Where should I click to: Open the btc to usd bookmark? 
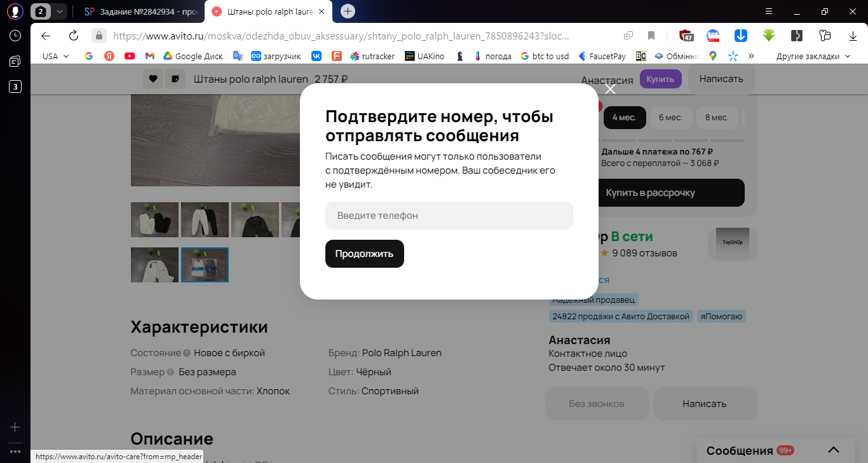pyautogui.click(x=545, y=56)
